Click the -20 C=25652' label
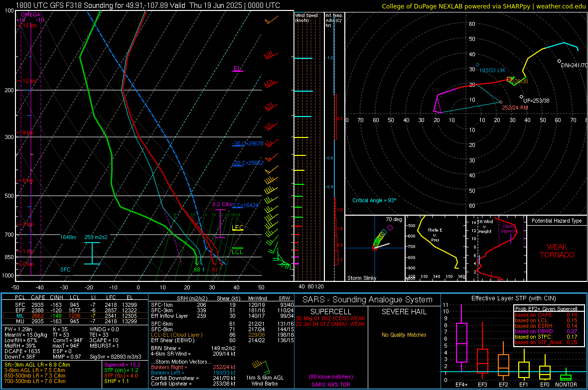This screenshot has height=390, width=588. pos(248,163)
